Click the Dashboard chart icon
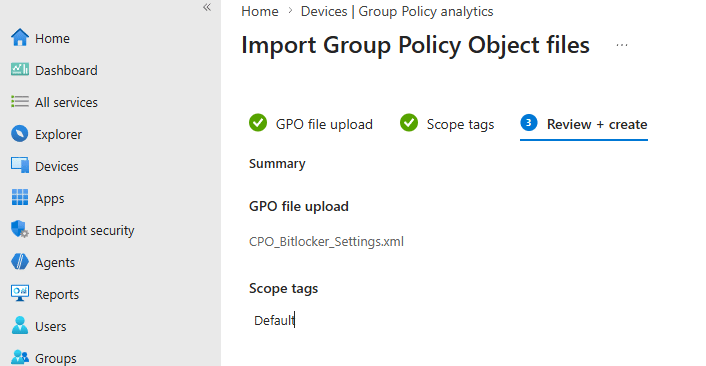The width and height of the screenshot is (706, 366). 20,70
